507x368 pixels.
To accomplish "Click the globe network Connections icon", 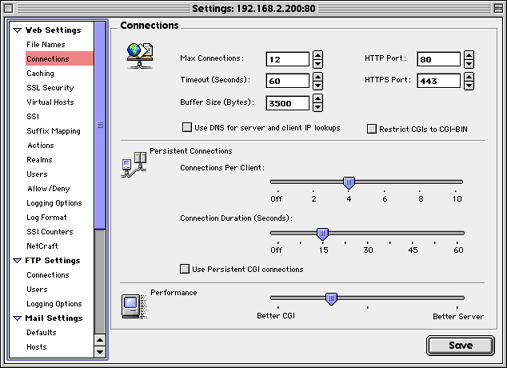I will 140,56.
